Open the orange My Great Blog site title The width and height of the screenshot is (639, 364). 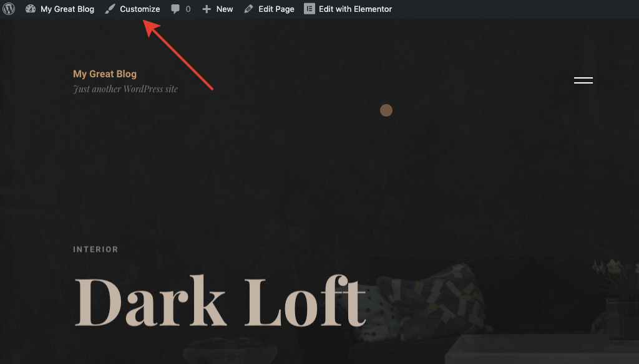coord(105,74)
